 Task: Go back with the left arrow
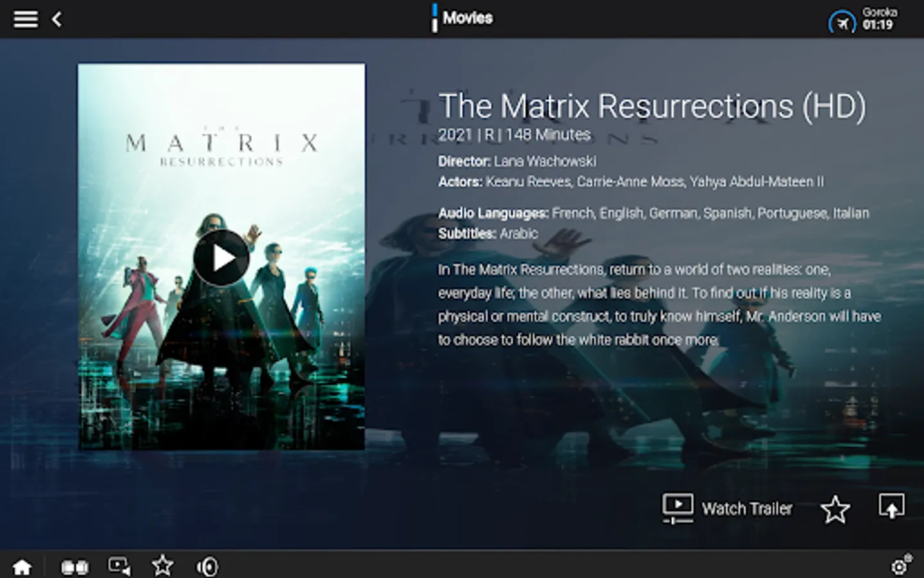tap(57, 19)
